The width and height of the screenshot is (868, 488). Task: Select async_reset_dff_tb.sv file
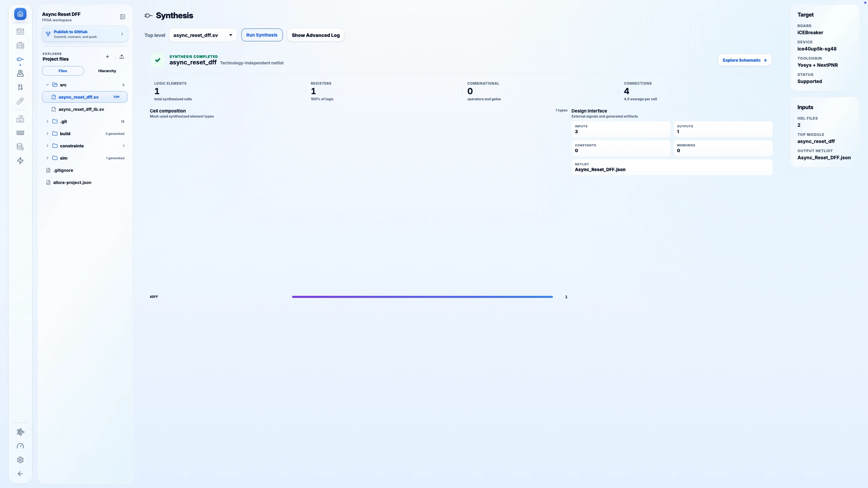(x=85, y=109)
